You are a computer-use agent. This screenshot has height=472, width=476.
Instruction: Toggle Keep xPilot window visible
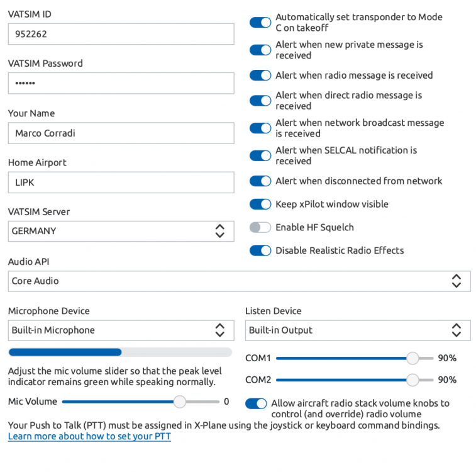point(260,205)
